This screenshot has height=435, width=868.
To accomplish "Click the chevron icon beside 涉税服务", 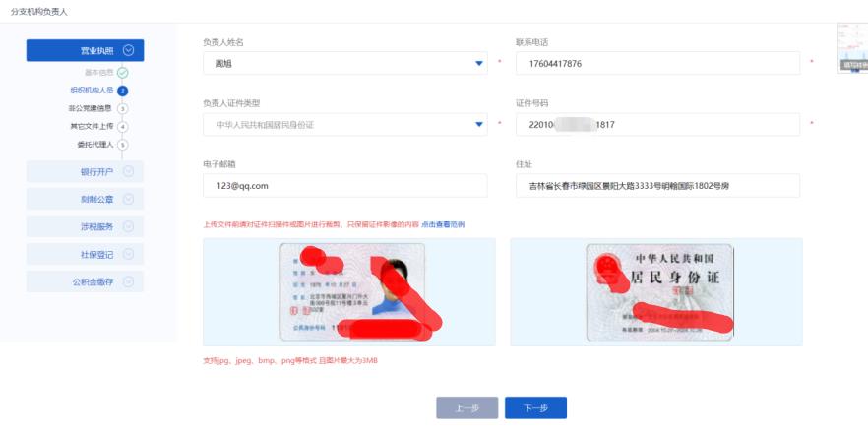I will (128, 226).
